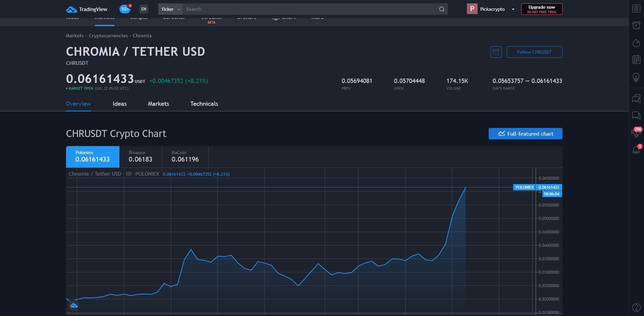Open the help question mark icon
Screen dimensions: 644x316
[x=636, y=307]
